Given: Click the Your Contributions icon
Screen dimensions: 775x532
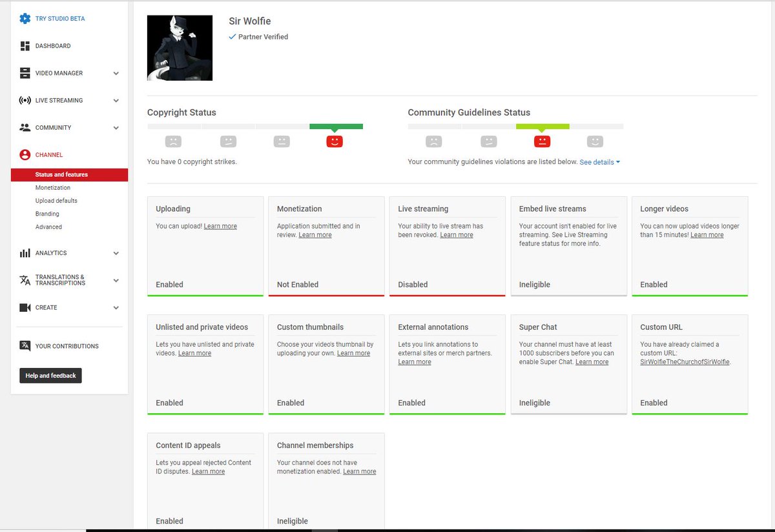Looking at the screenshot, I should pos(25,346).
